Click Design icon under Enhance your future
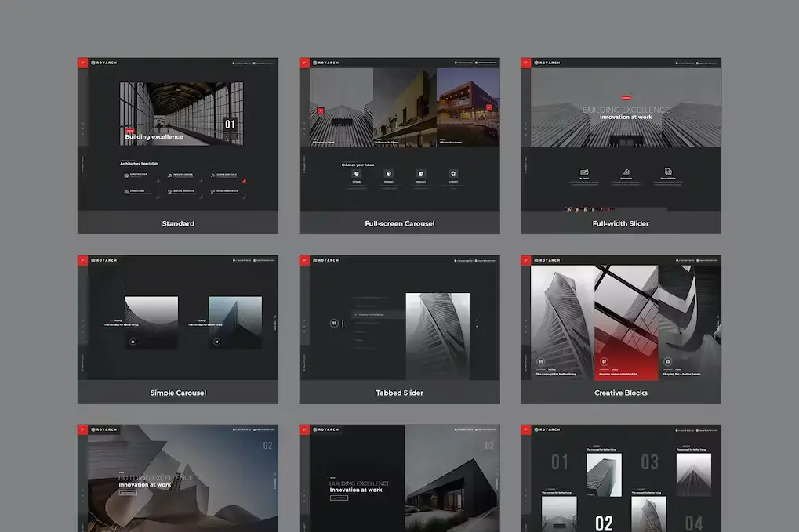This screenshot has width=799, height=532. pyautogui.click(x=357, y=173)
